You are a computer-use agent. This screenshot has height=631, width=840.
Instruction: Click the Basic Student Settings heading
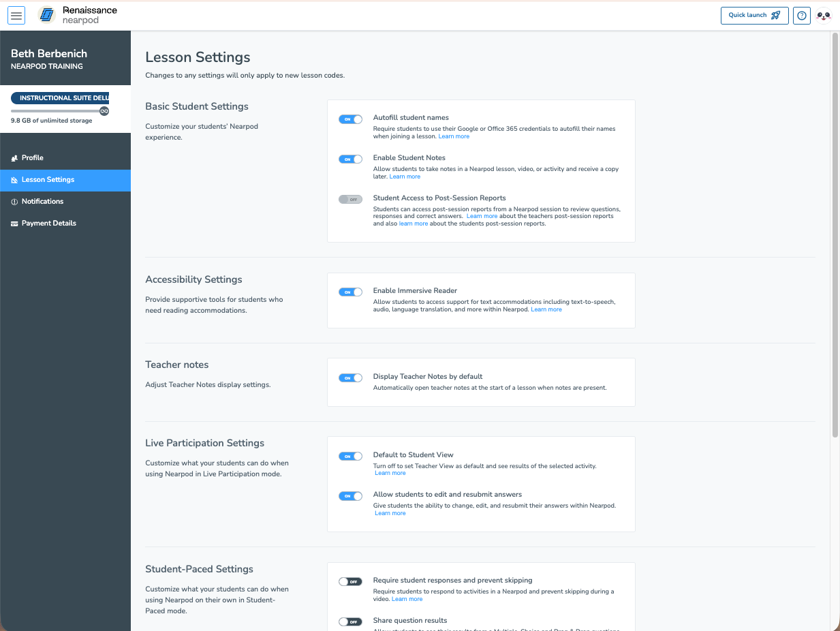click(197, 106)
